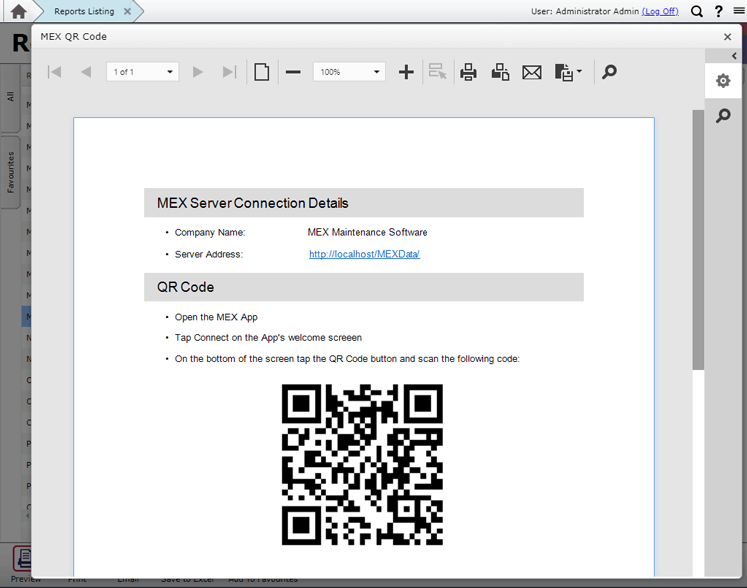Image resolution: width=747 pixels, height=588 pixels.
Task: Open the Export To dropdown arrow
Action: 579,72
